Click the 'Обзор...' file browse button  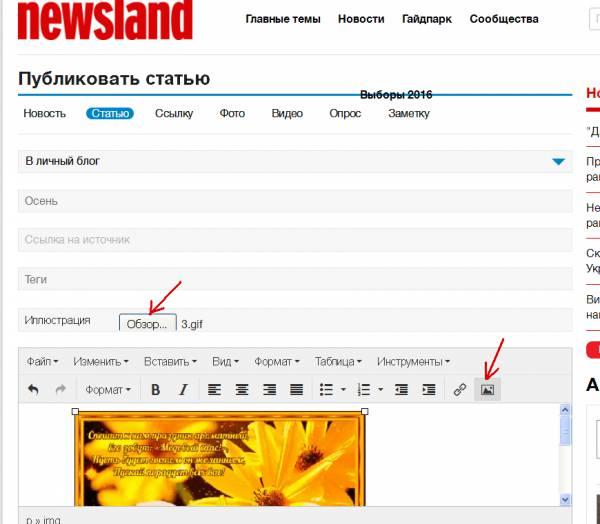pyautogui.click(x=147, y=323)
